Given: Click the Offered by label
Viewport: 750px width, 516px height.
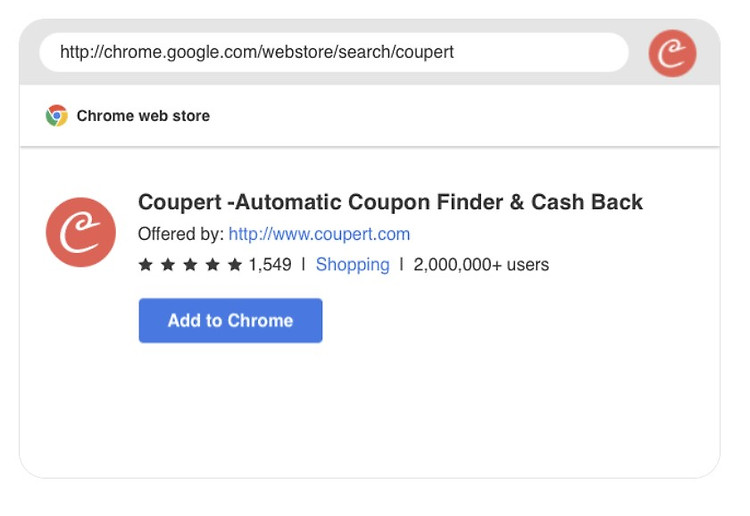Looking at the screenshot, I should click(181, 234).
